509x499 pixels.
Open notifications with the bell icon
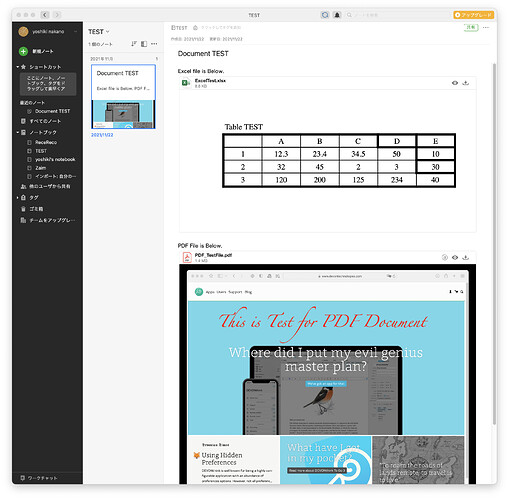click(337, 15)
